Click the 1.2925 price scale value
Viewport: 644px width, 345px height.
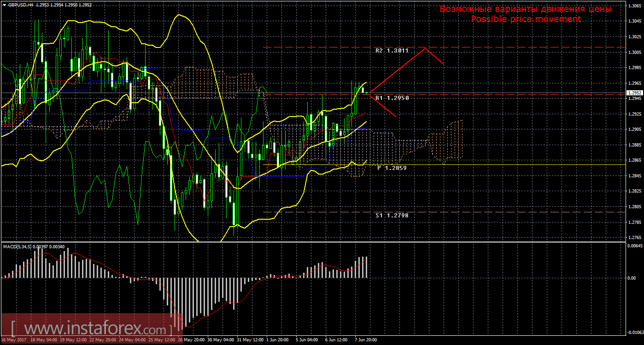click(x=635, y=114)
